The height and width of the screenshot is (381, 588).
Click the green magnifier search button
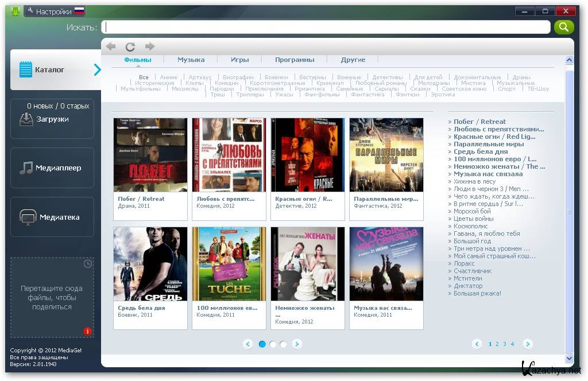563,27
